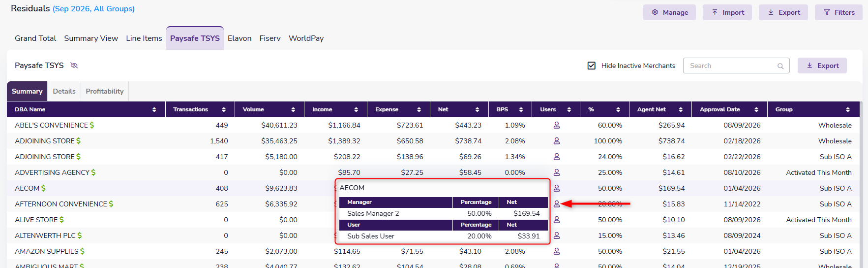Click green dollar icon next to ALTENWERTH PLC
The height and width of the screenshot is (268, 868).
[x=80, y=235]
